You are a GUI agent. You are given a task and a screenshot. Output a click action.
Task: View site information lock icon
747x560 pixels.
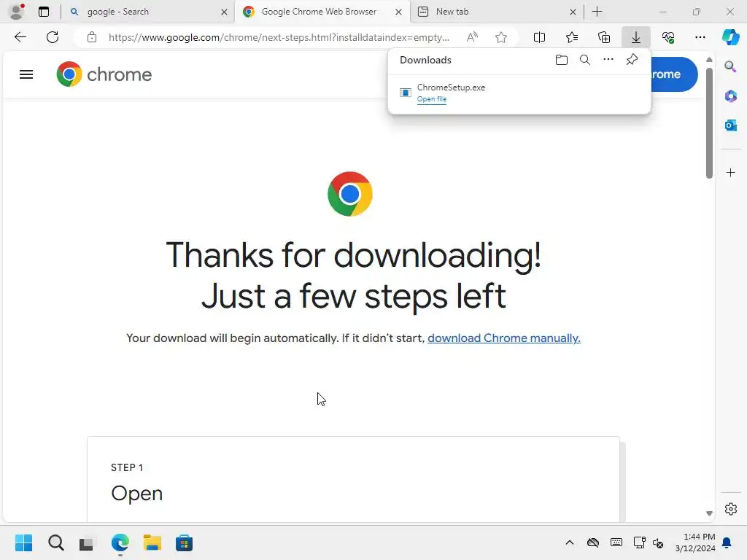(x=92, y=37)
